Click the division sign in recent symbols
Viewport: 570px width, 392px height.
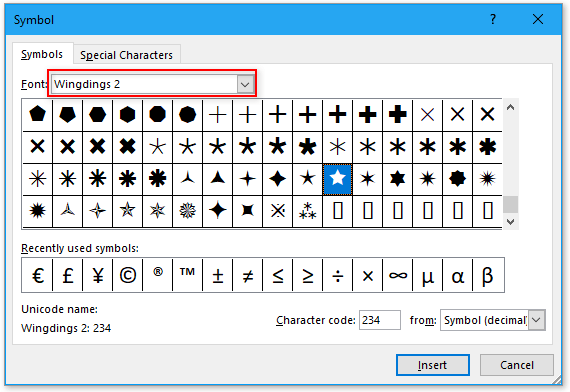coord(338,275)
